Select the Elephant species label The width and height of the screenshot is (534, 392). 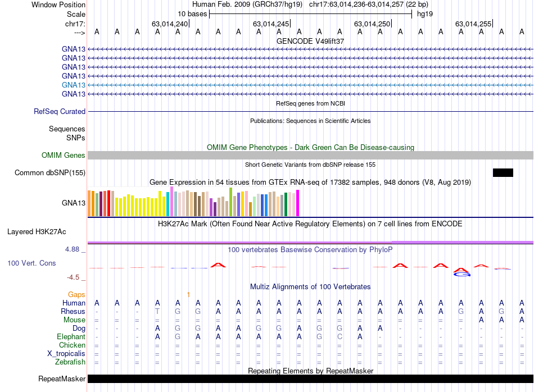71,337
